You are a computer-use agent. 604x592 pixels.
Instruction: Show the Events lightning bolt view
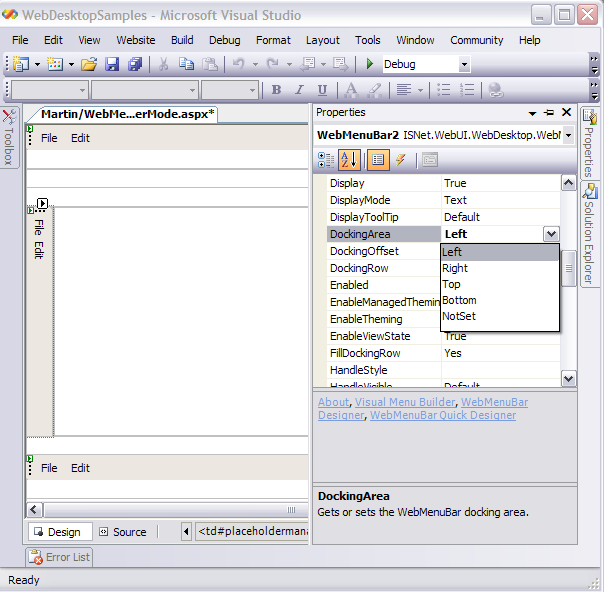pyautogui.click(x=401, y=159)
